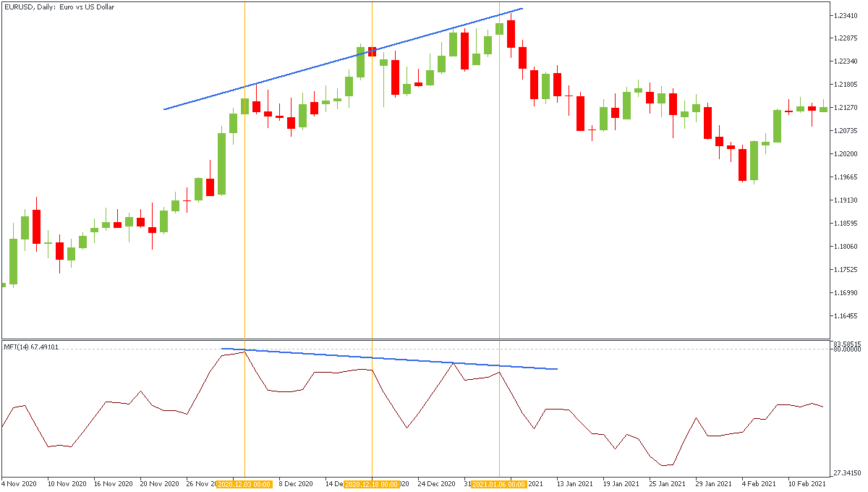Click the EURUSD Daily chart title text

coord(59,7)
